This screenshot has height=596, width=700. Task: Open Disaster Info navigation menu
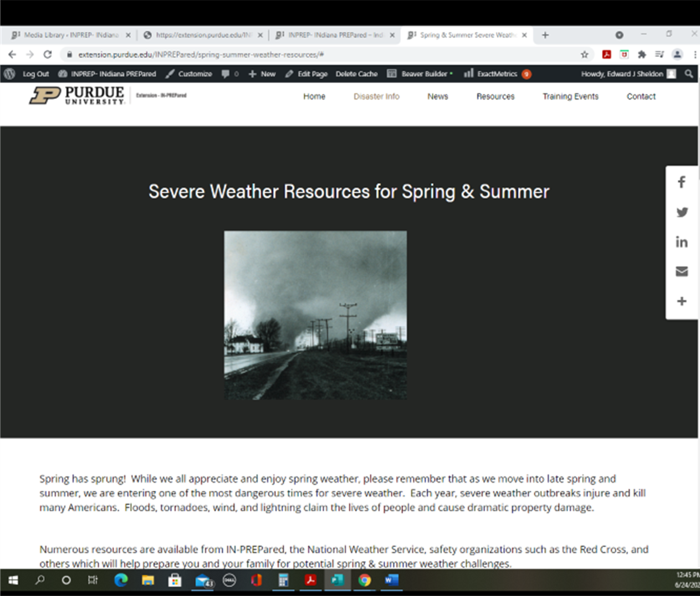point(376,96)
